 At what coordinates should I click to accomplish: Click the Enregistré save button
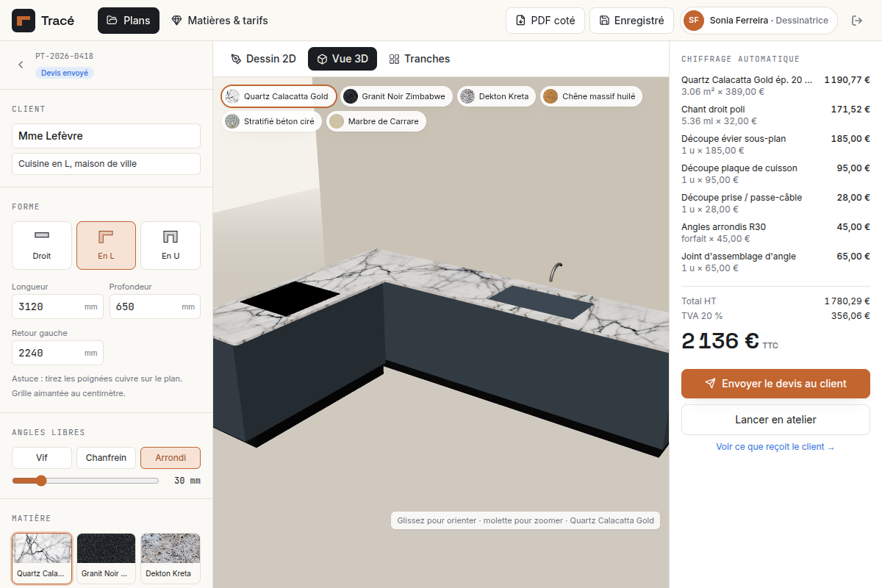pos(631,21)
